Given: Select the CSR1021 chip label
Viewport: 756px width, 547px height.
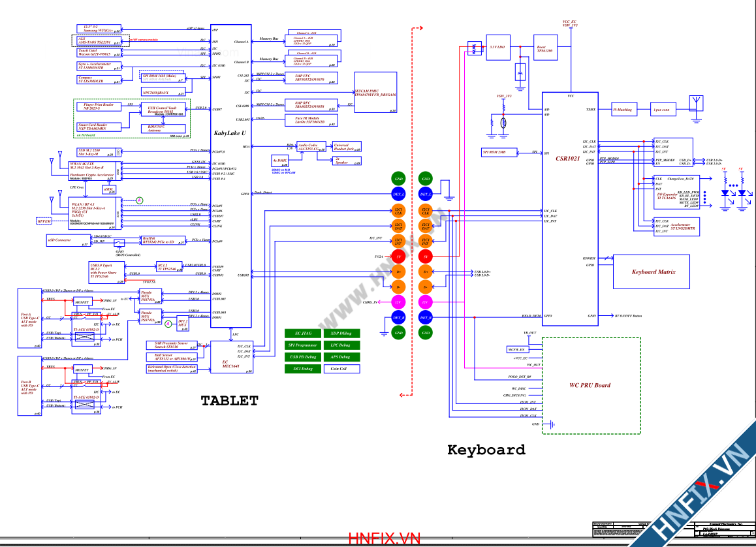Looking at the screenshot, I should [x=567, y=157].
